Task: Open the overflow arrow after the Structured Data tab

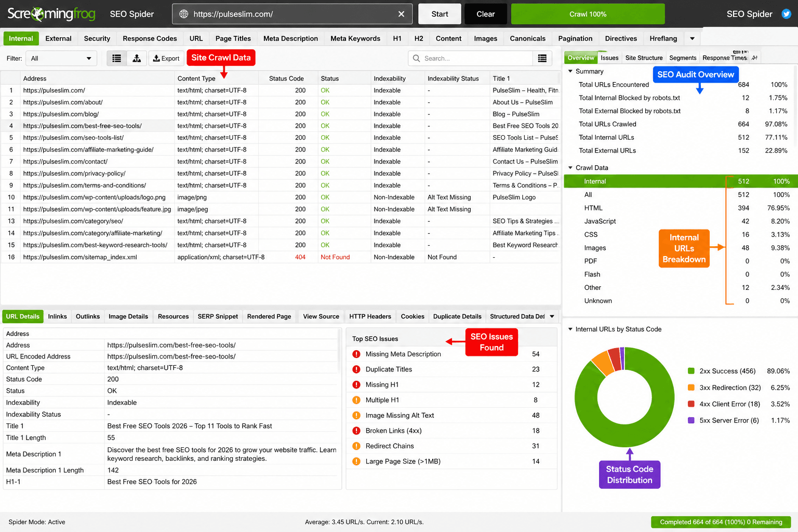Action: pos(552,316)
